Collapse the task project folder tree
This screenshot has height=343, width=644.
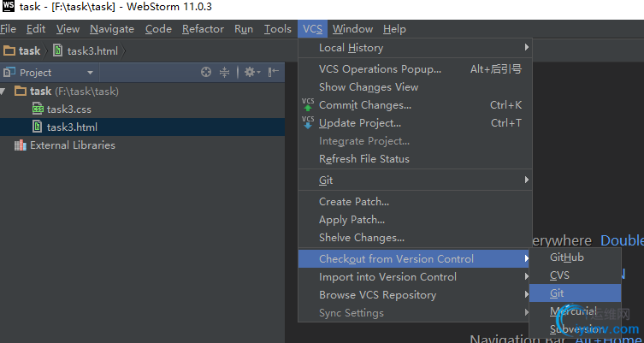(5, 91)
